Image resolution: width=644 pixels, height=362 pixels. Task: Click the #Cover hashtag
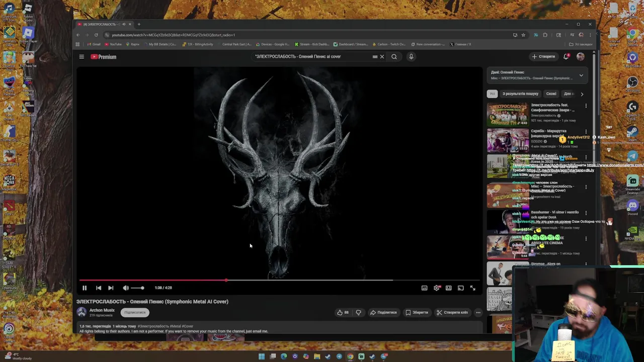pyautogui.click(x=188, y=326)
